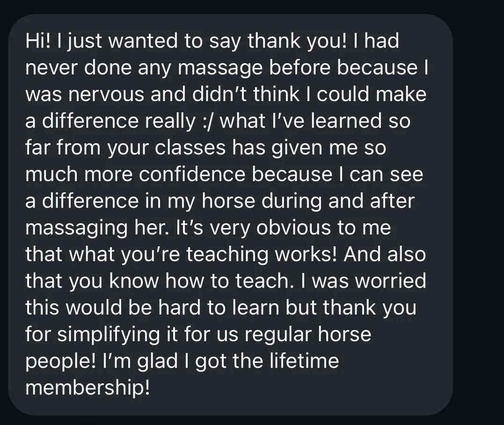Select the word "massage" in the second line
Screen dimensions: 504x425
click(x=220, y=69)
